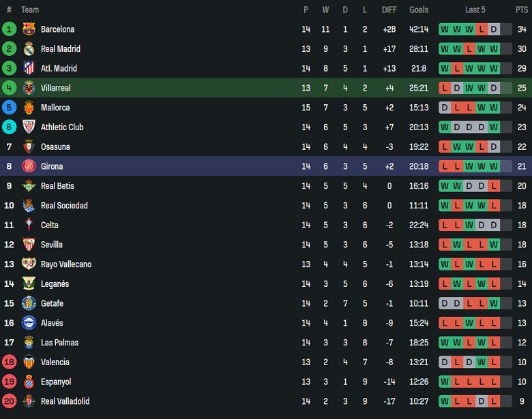Click the Real Betis crest icon

tap(29, 186)
